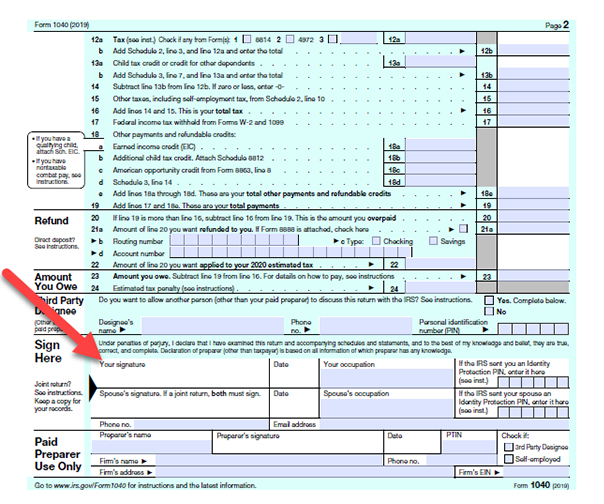Viewport: 604px width, 504px height.
Task: Click the Date box beside Spouse's signature
Action: pos(295,403)
